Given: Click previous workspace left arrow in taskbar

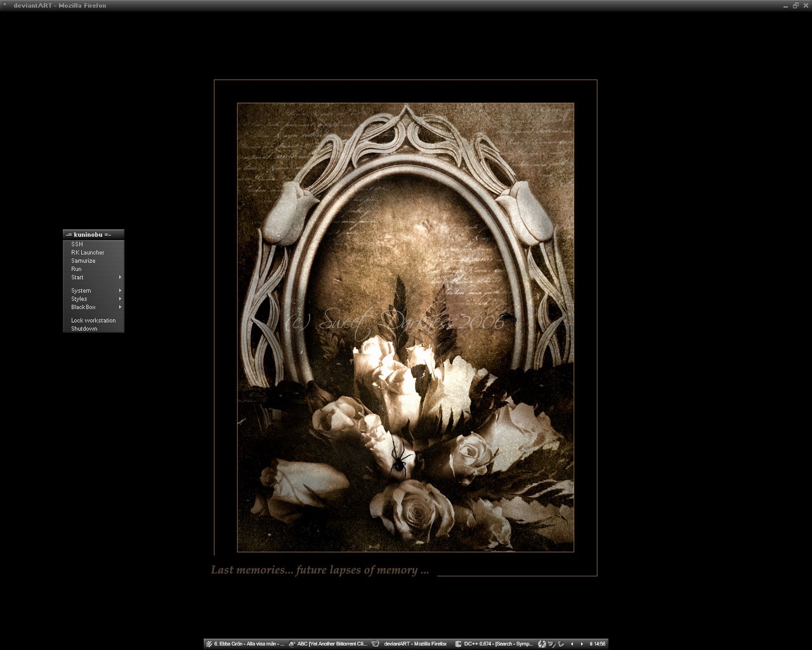Looking at the screenshot, I should (572, 644).
